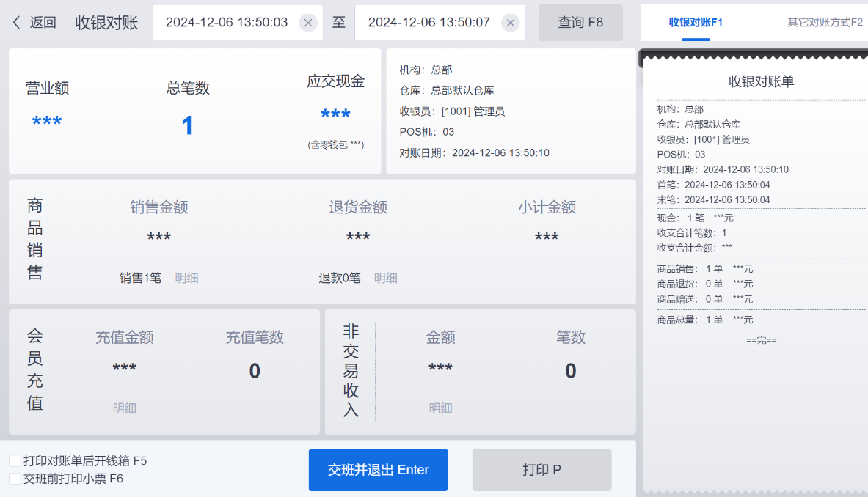Click 商品退货: 0 单 receipt line
868x497 pixels.
click(x=705, y=284)
